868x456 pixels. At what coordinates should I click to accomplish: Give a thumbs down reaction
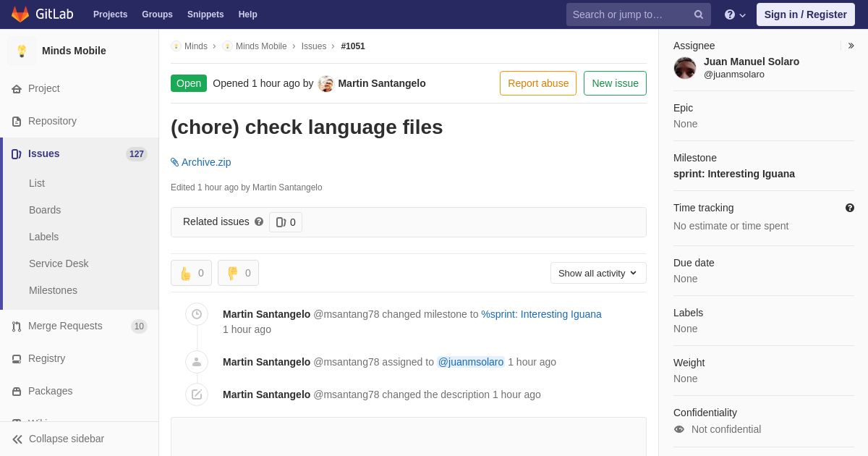coord(238,273)
